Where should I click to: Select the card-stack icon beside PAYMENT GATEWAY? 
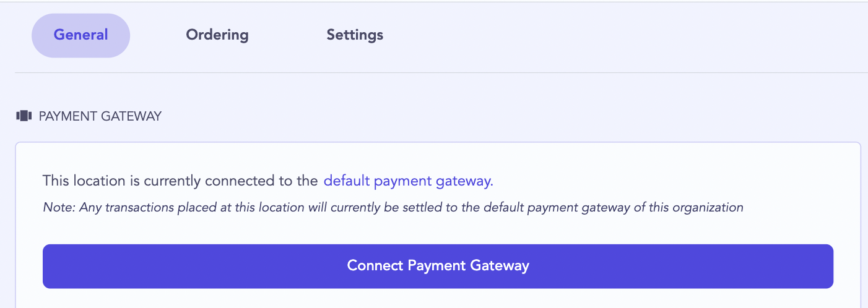tap(24, 116)
